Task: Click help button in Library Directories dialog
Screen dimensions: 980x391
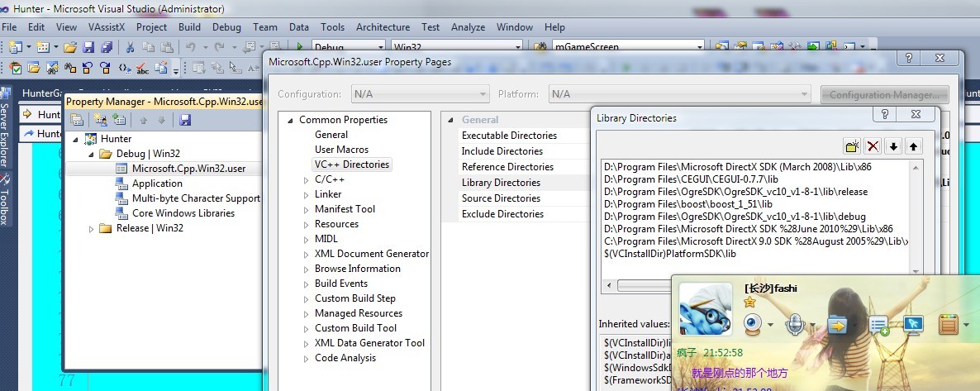Action: 884,114
